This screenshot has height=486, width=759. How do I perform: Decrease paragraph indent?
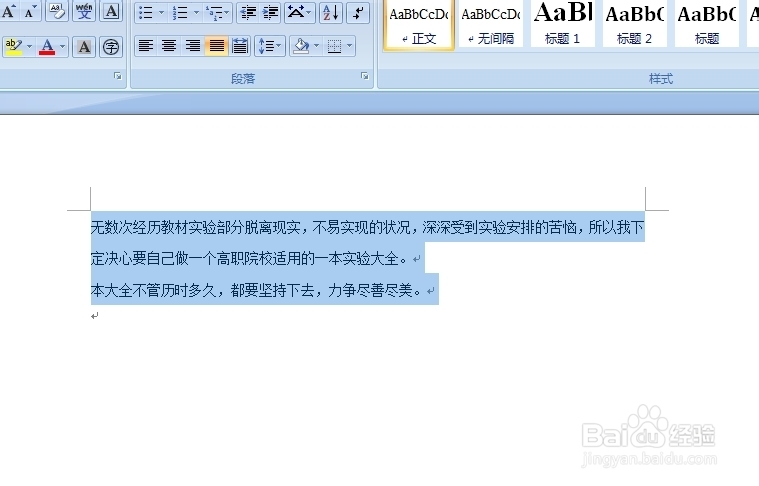coord(248,13)
